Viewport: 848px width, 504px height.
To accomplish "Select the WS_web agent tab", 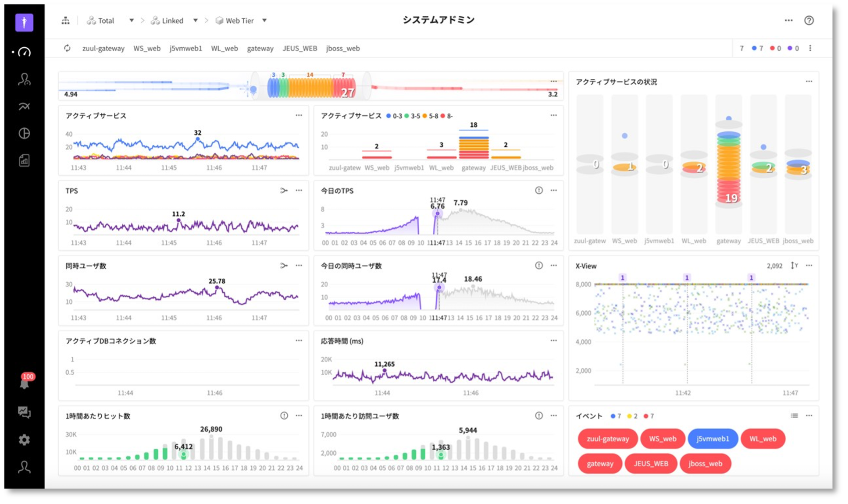I will click(147, 49).
